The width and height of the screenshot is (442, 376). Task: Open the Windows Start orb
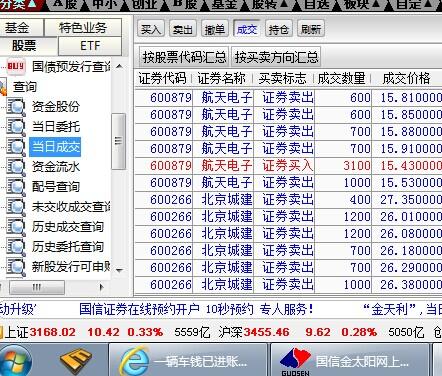(x=16, y=361)
